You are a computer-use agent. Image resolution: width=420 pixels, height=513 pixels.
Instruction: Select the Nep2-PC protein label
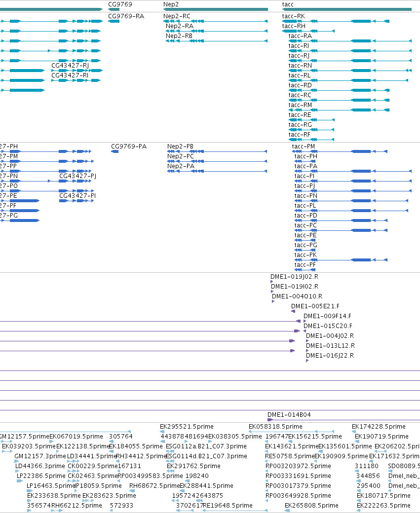click(x=181, y=156)
